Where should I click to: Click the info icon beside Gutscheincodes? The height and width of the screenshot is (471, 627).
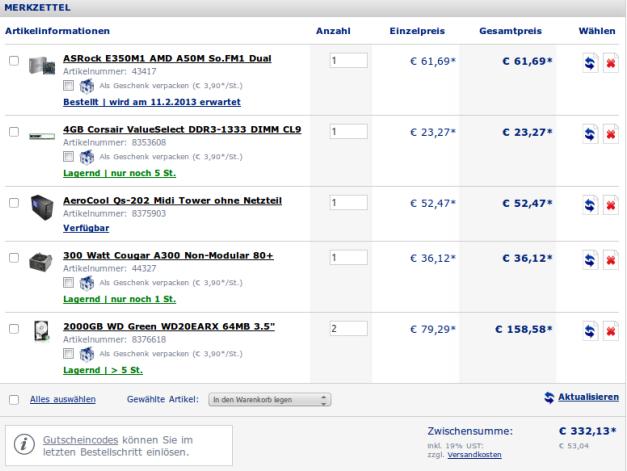tap(22, 446)
